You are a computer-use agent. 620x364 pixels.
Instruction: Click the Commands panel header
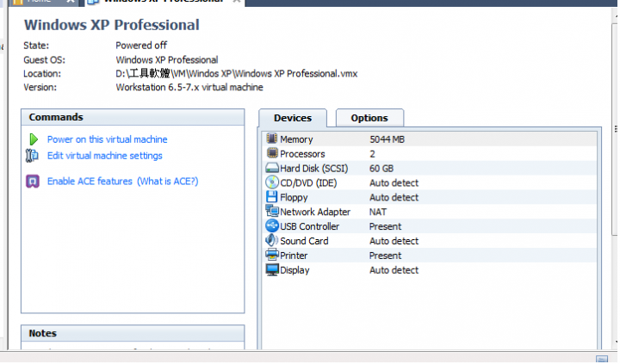tap(133, 117)
